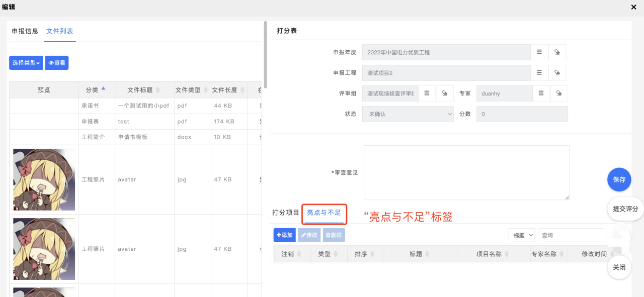Expand the 状态 dropdown showing 未确认
The image size is (644, 297).
408,114
